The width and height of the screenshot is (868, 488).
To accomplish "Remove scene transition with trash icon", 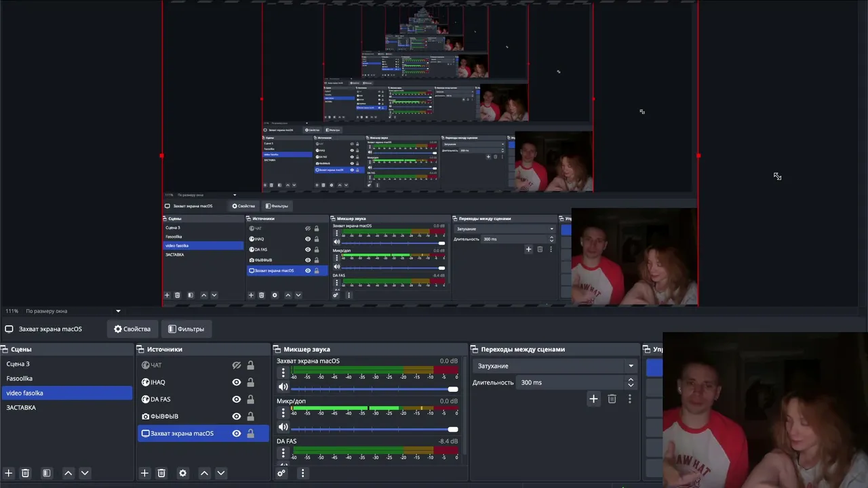I will (x=612, y=399).
